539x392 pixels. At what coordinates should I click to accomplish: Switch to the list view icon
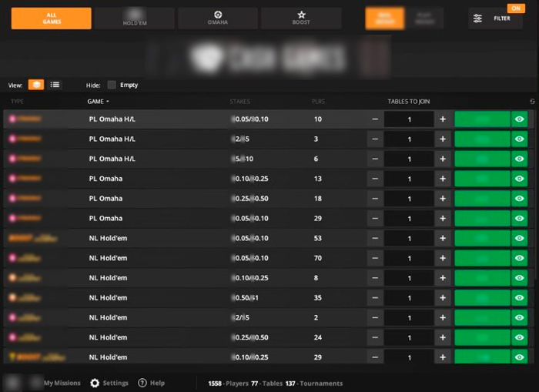(x=55, y=85)
